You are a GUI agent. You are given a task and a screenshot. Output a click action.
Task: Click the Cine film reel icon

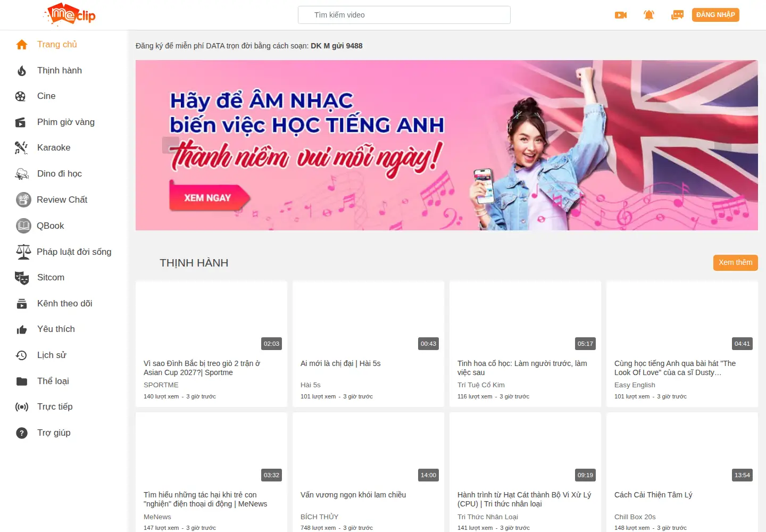click(x=21, y=96)
